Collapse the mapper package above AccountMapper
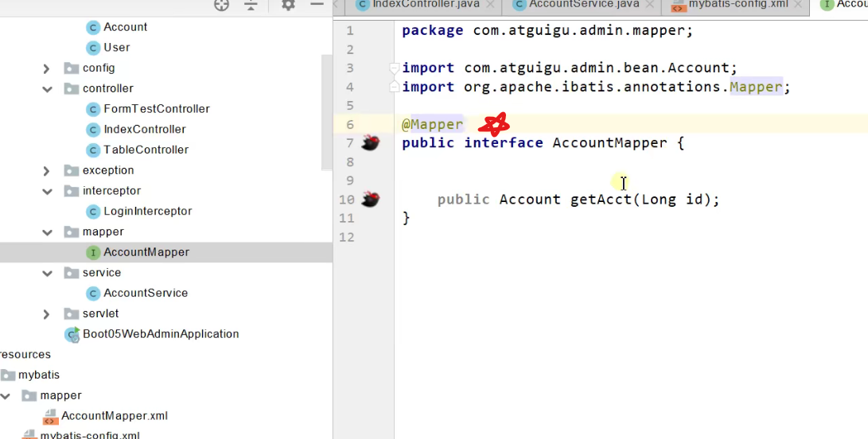Screen dimensions: 868x439 point(47,232)
